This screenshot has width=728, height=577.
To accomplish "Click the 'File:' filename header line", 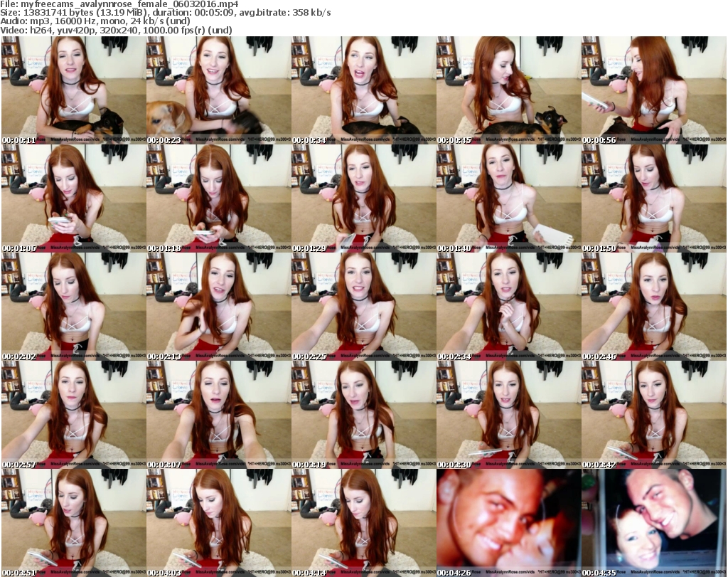I will (119, 4).
